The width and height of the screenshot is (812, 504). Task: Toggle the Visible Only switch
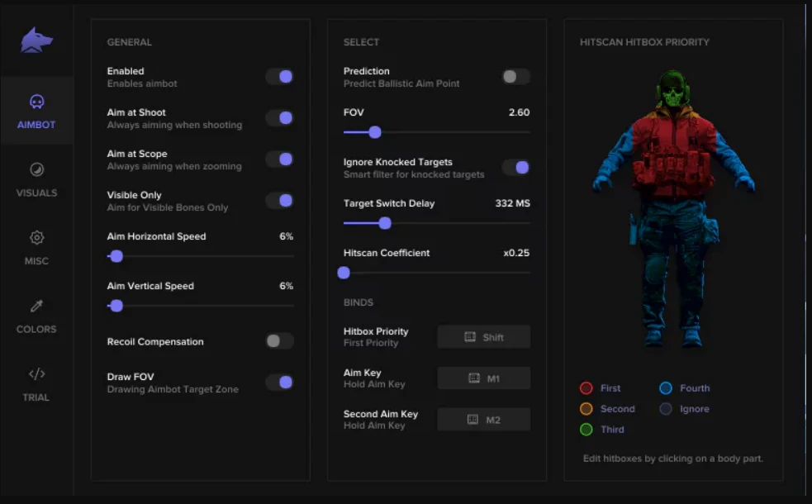[279, 201]
